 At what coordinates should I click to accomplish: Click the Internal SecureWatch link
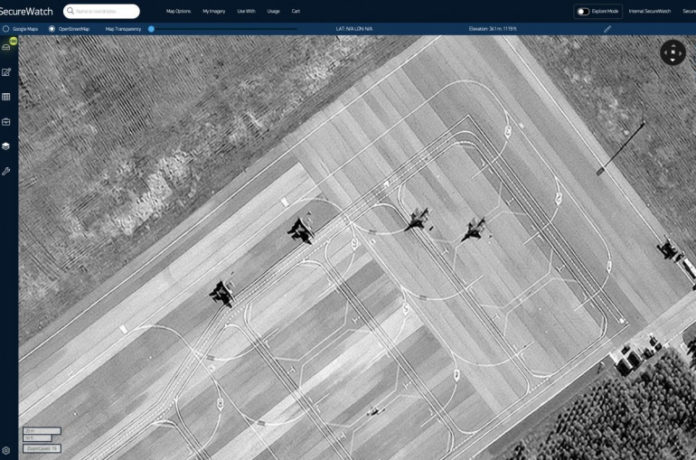[649, 11]
